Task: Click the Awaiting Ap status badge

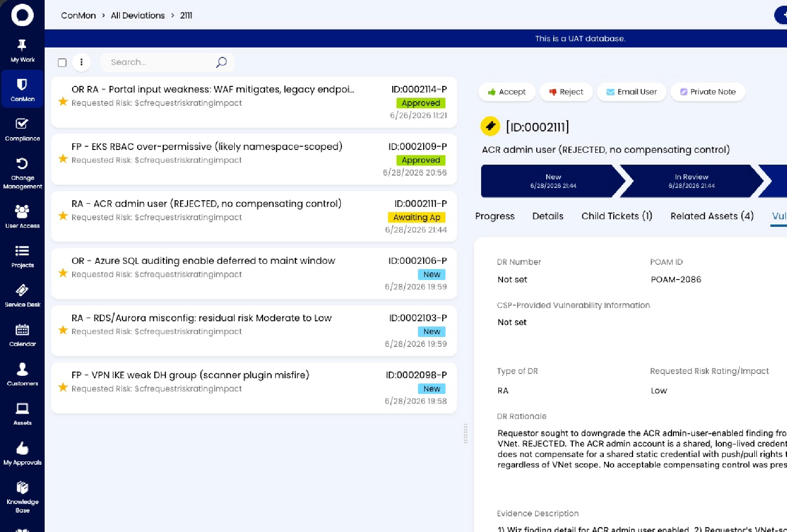Action: point(417,217)
